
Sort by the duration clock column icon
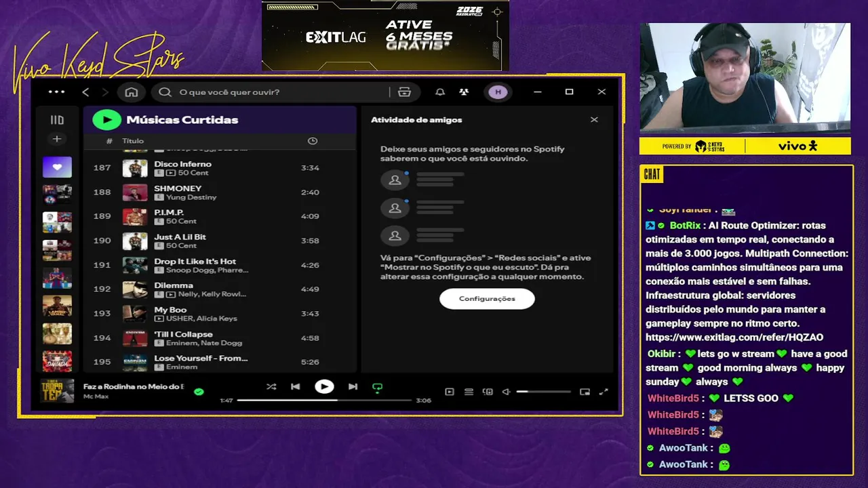(x=313, y=141)
